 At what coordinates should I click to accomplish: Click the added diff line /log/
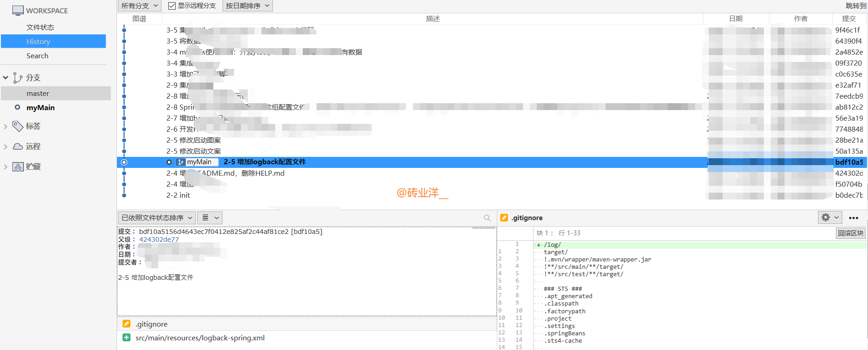click(700, 245)
